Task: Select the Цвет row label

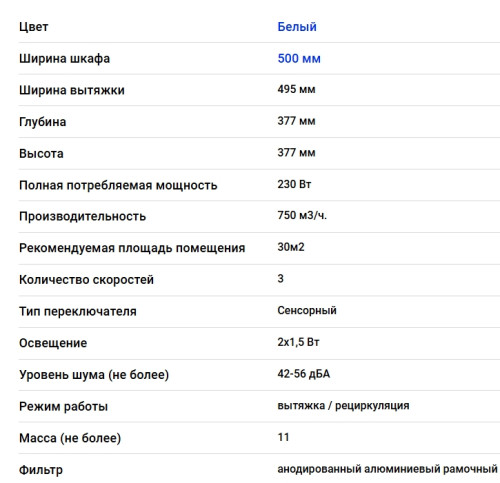Action: pos(33,27)
